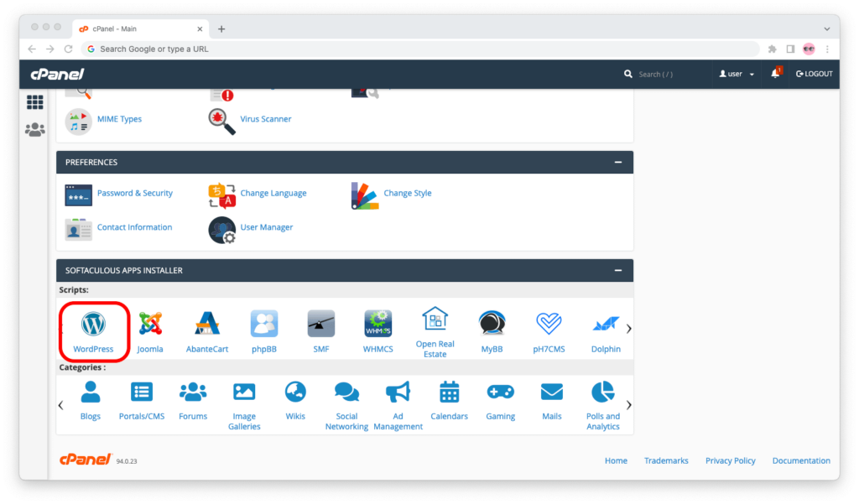
Task: Select the Open Real Estate script
Action: click(435, 332)
